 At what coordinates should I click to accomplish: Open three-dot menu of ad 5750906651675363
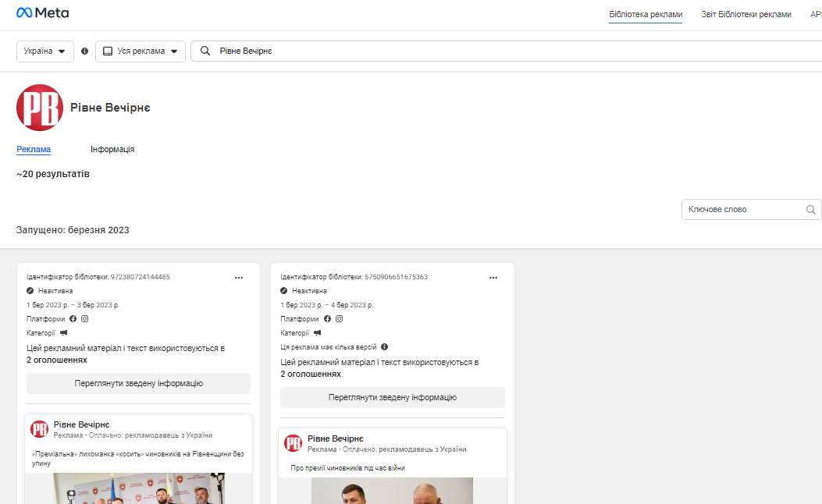(493, 278)
